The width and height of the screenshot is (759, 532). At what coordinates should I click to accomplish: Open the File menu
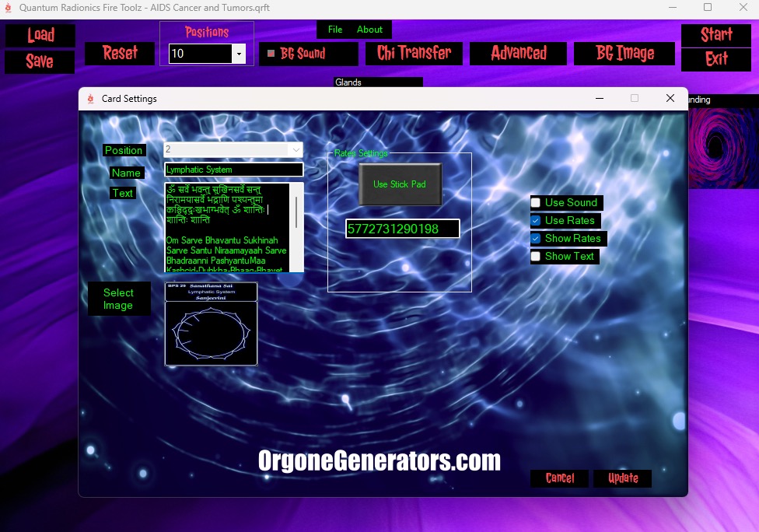[335, 30]
